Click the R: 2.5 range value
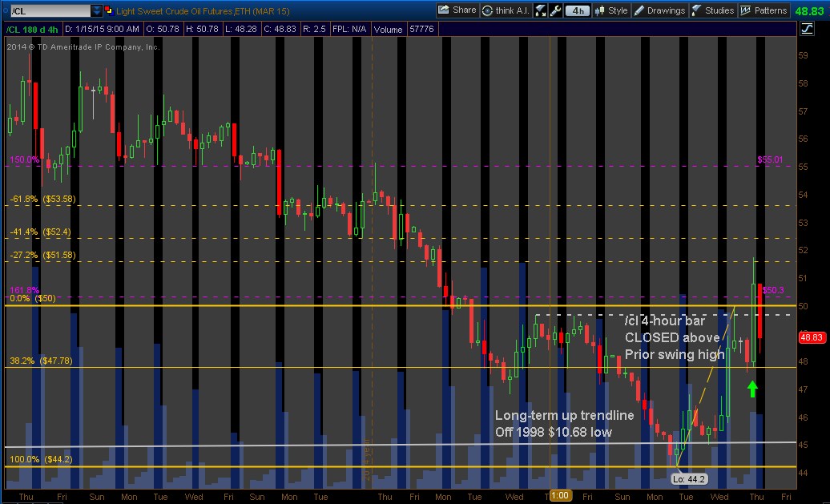 coord(314,29)
